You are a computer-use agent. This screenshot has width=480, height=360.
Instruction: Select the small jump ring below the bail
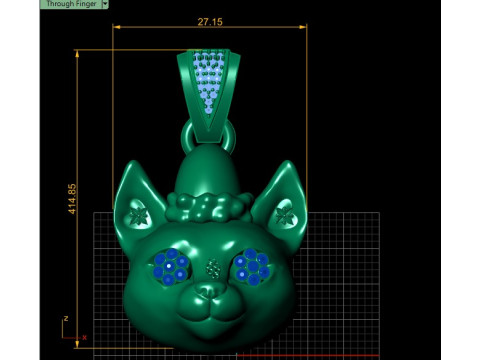pyautogui.click(x=208, y=137)
